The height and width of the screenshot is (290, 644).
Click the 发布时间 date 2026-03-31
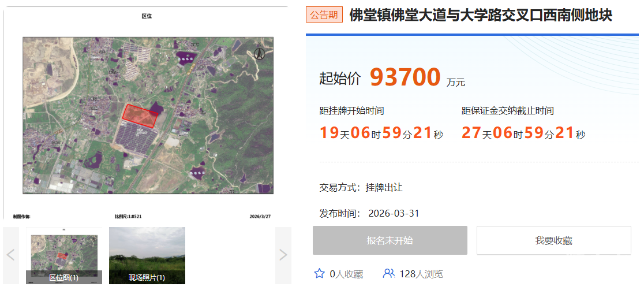point(394,213)
